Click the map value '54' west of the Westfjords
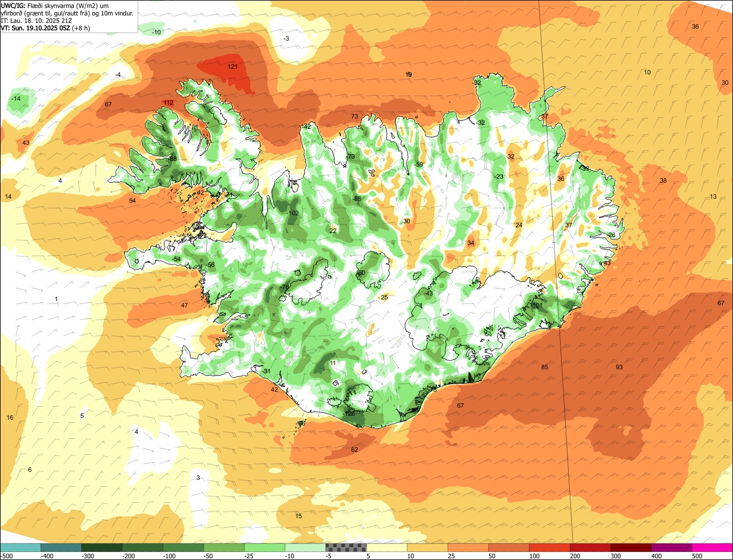 pyautogui.click(x=132, y=200)
